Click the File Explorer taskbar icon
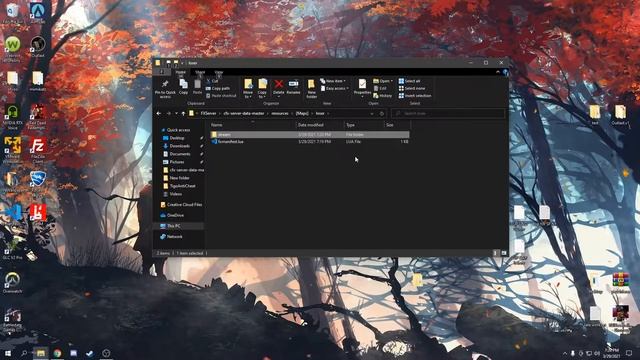 40,353
